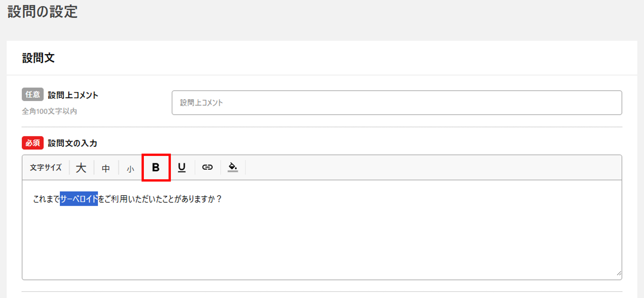Click the gray 任意 badge
Viewport: 644px width, 298px height.
(33, 94)
